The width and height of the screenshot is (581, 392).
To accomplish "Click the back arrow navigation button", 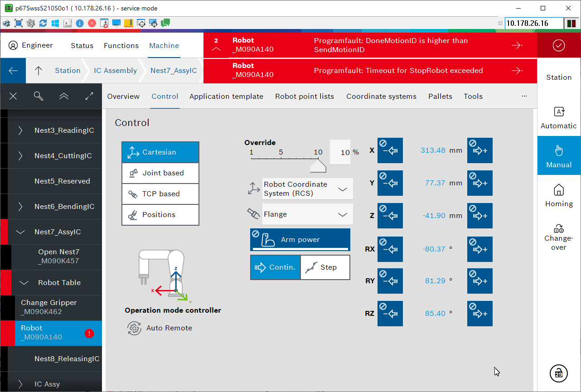I will pos(13,71).
